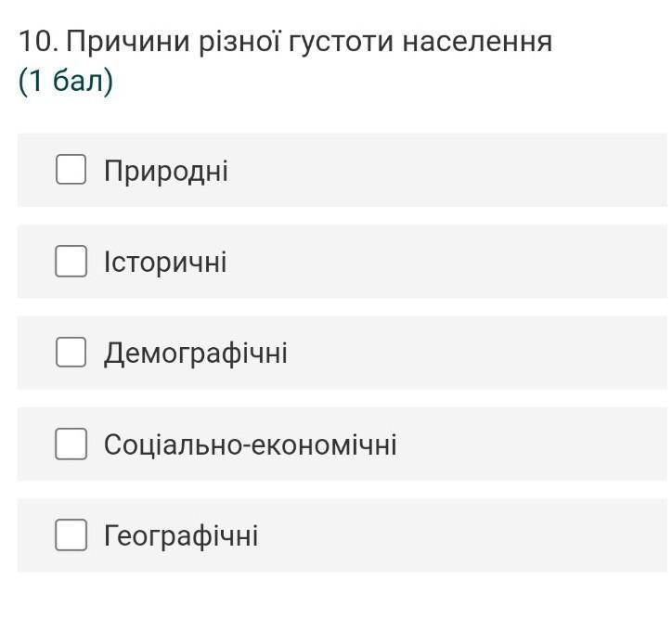Enable the Демографічні checkbox
Viewport: 672px width, 618px height.
(x=71, y=353)
